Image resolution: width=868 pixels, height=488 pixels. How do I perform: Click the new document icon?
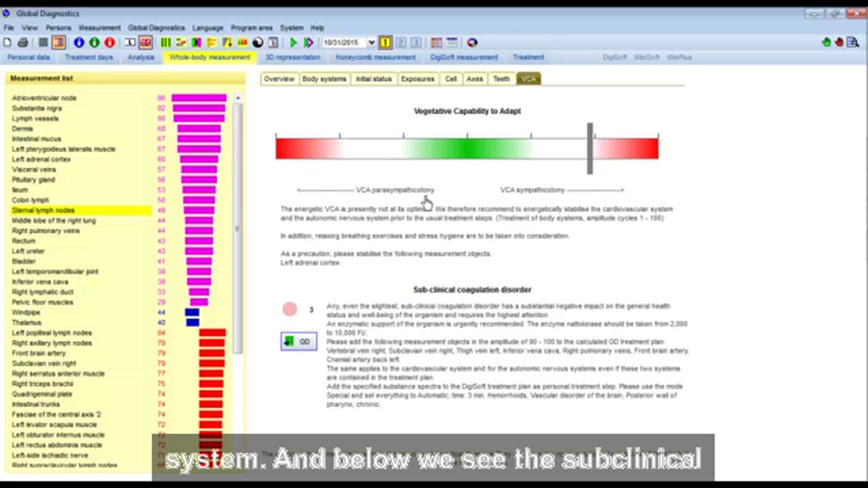[7, 43]
